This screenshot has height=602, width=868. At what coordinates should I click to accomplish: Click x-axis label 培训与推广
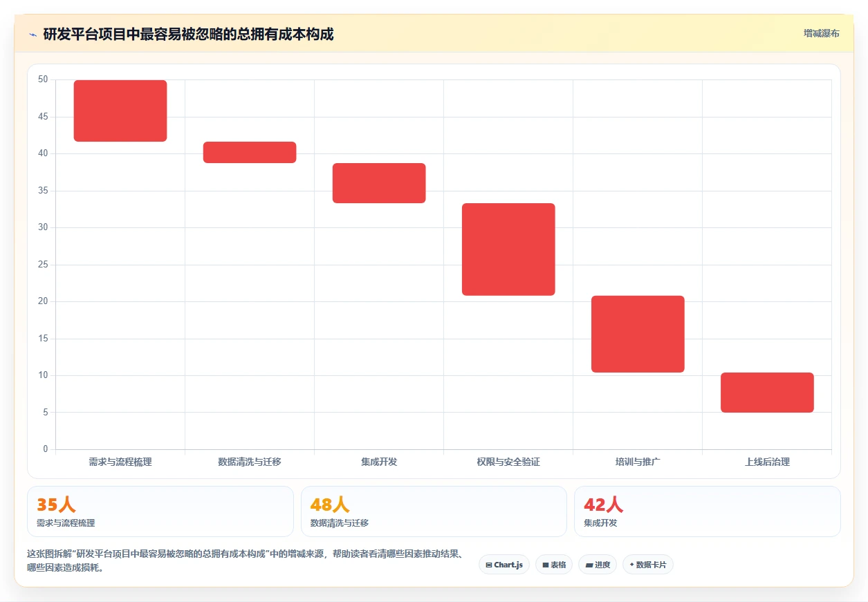click(638, 462)
